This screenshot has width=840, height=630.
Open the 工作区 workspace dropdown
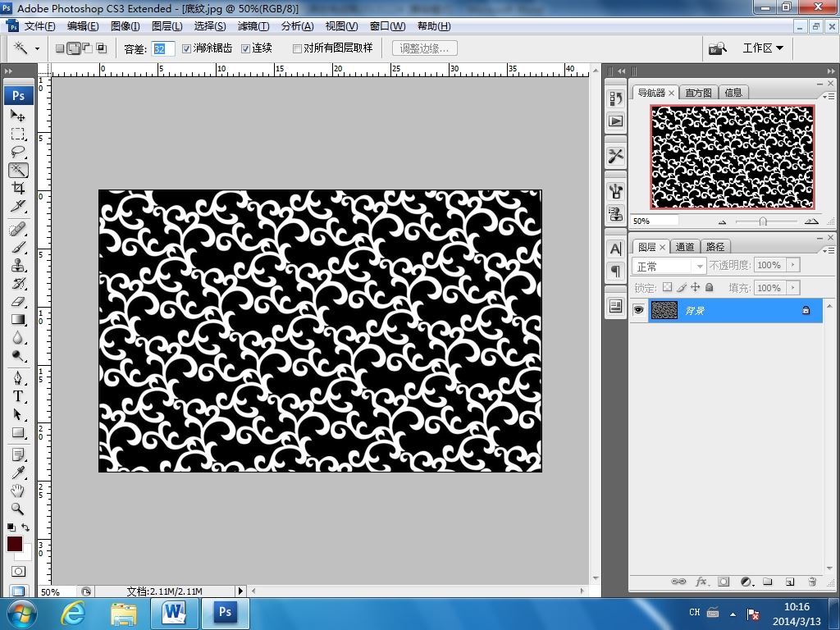[762, 48]
